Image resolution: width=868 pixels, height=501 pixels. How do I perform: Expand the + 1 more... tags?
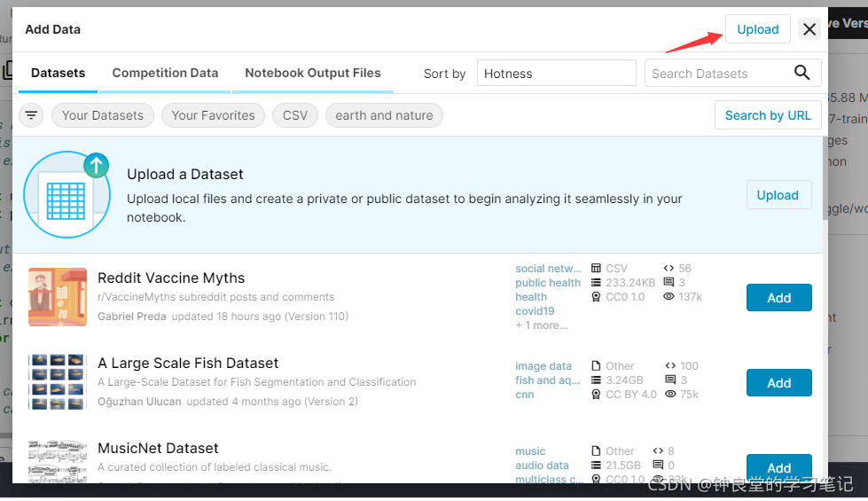(542, 325)
